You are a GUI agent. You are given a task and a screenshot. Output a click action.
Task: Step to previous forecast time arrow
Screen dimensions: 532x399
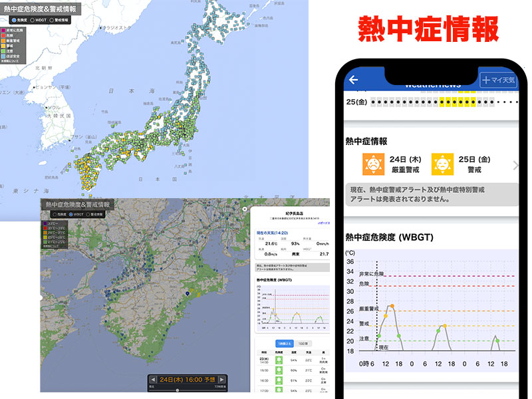point(154,380)
